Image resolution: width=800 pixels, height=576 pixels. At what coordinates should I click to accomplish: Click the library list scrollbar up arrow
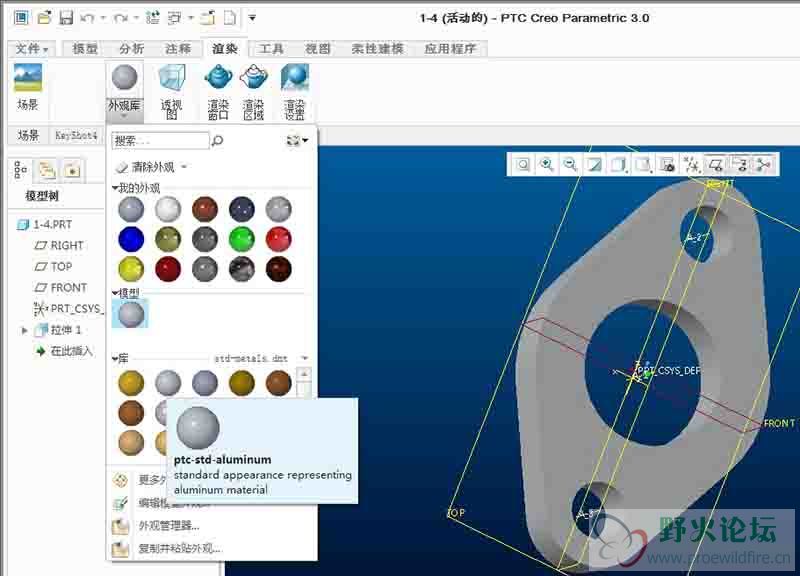point(304,374)
